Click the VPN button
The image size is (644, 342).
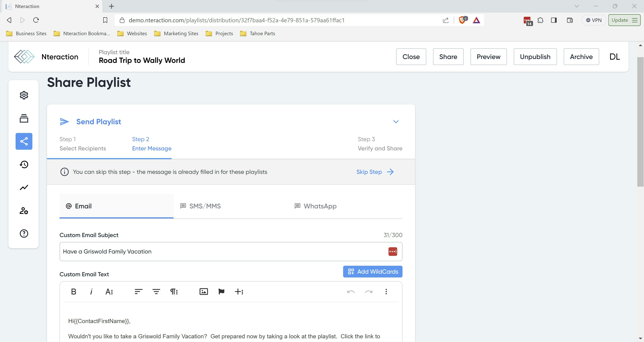[594, 20]
